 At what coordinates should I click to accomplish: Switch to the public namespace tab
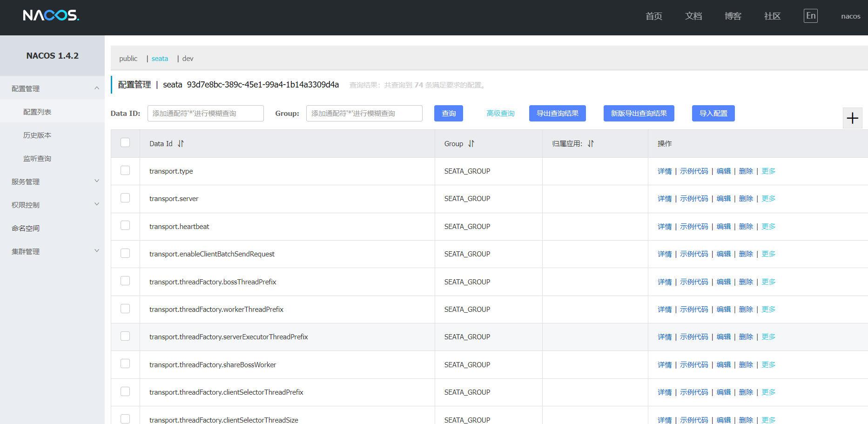point(128,59)
